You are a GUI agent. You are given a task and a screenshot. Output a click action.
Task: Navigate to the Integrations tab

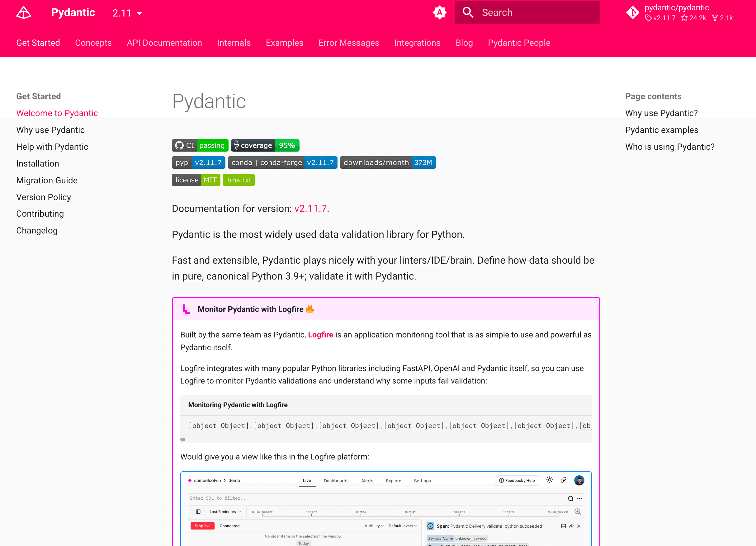417,43
